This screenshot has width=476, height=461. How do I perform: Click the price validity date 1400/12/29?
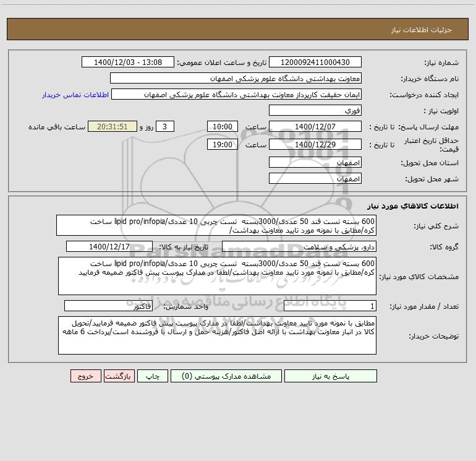tap(315, 144)
